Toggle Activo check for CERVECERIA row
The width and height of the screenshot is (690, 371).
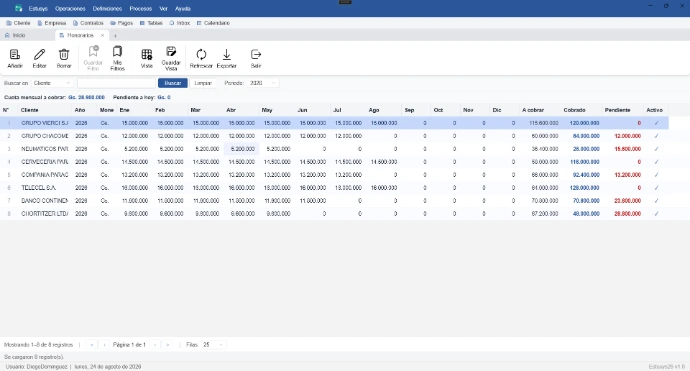(x=656, y=162)
